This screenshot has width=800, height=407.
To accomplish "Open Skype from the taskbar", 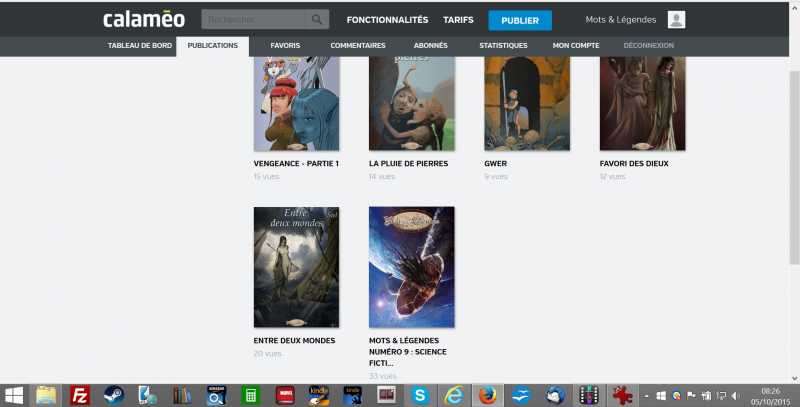I will coord(420,394).
